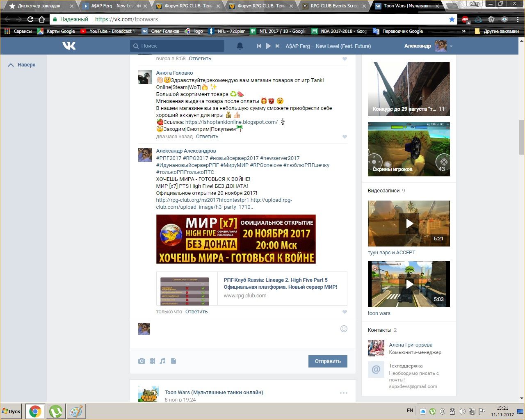Image resolution: width=525 pixels, height=420 pixels.
Task: Attach a video with the film icon
Action: click(x=152, y=361)
